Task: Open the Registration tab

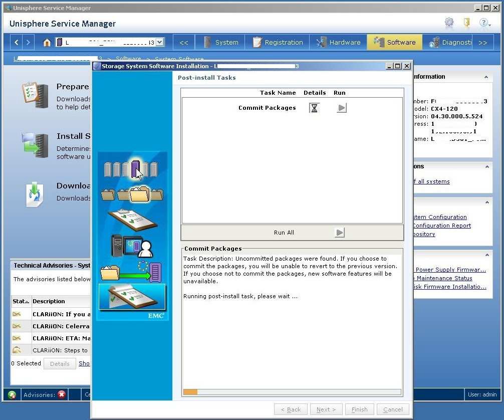Action: point(278,42)
